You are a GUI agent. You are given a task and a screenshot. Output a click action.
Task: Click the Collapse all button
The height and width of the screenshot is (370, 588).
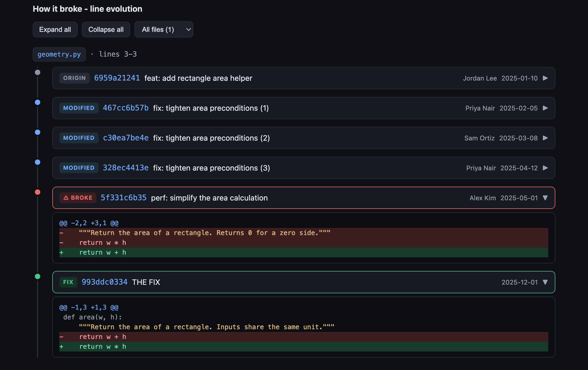106,29
